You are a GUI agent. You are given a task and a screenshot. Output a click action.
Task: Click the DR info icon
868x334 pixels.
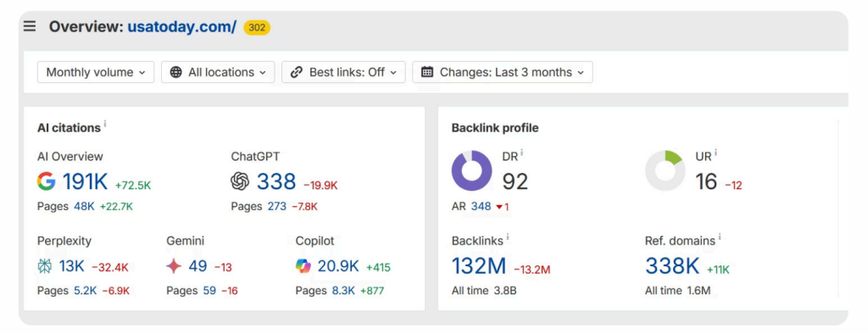click(x=522, y=153)
